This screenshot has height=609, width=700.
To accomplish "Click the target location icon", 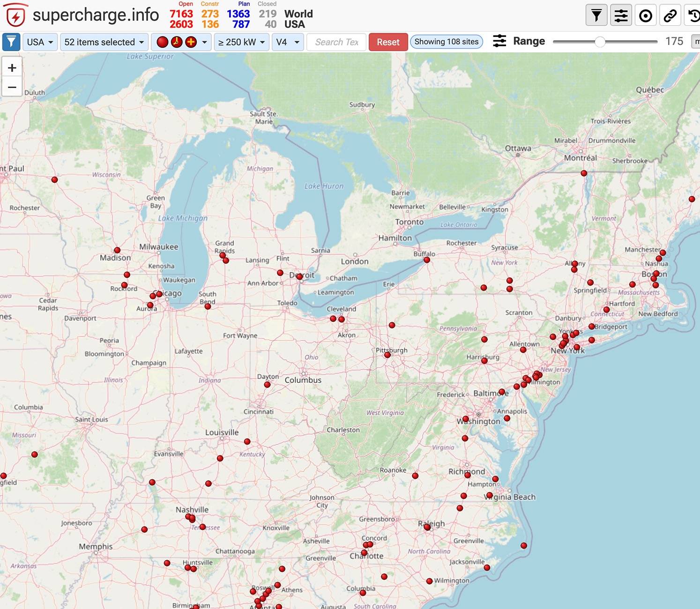I will click(x=645, y=15).
